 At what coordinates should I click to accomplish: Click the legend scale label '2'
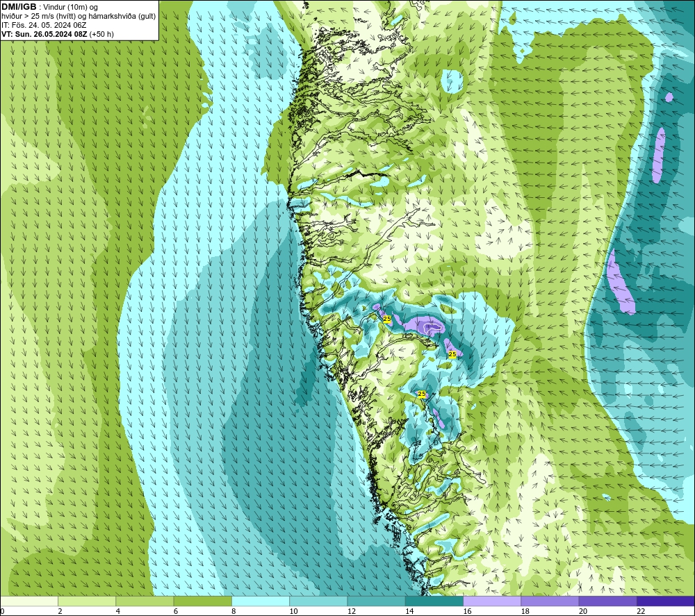point(60,612)
